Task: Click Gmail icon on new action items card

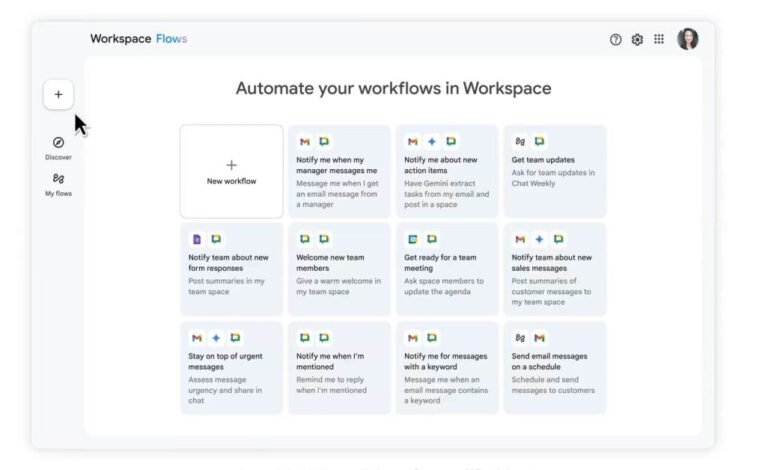Action: tap(413, 142)
